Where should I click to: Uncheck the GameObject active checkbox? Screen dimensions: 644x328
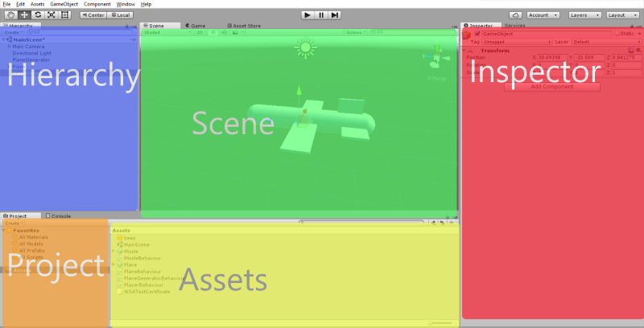click(477, 34)
